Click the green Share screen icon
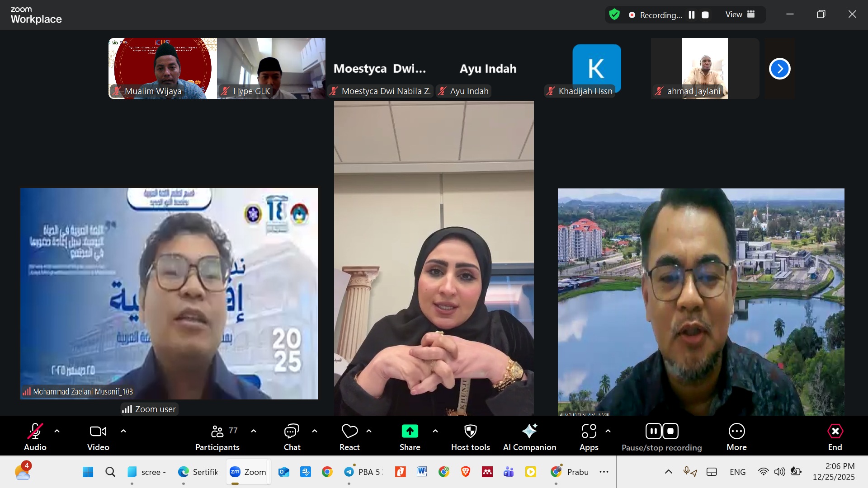The width and height of the screenshot is (868, 488). pyautogui.click(x=410, y=432)
